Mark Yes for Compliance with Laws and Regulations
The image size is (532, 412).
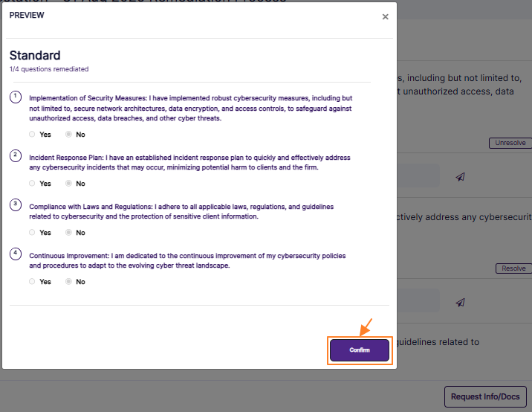point(32,233)
